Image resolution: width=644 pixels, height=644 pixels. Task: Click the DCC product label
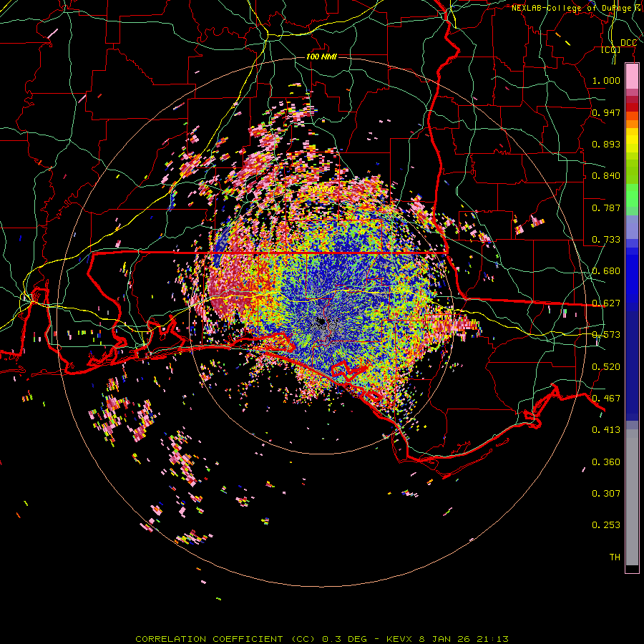[628, 43]
